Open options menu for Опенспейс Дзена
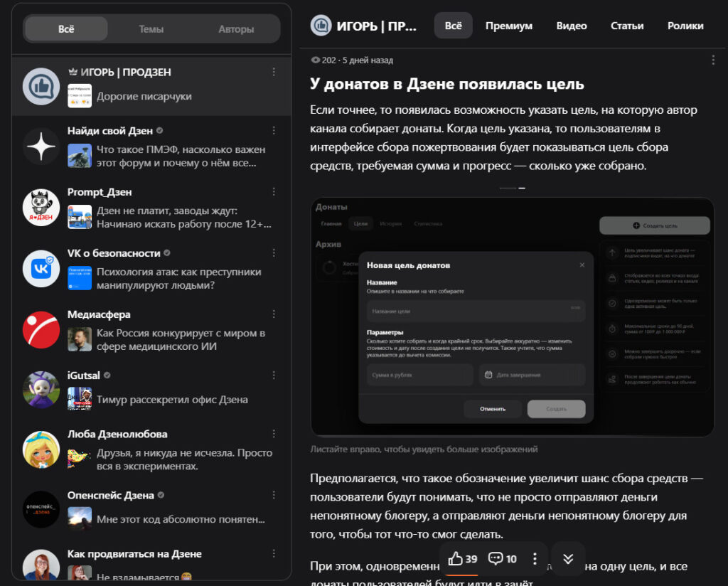 pyautogui.click(x=274, y=495)
